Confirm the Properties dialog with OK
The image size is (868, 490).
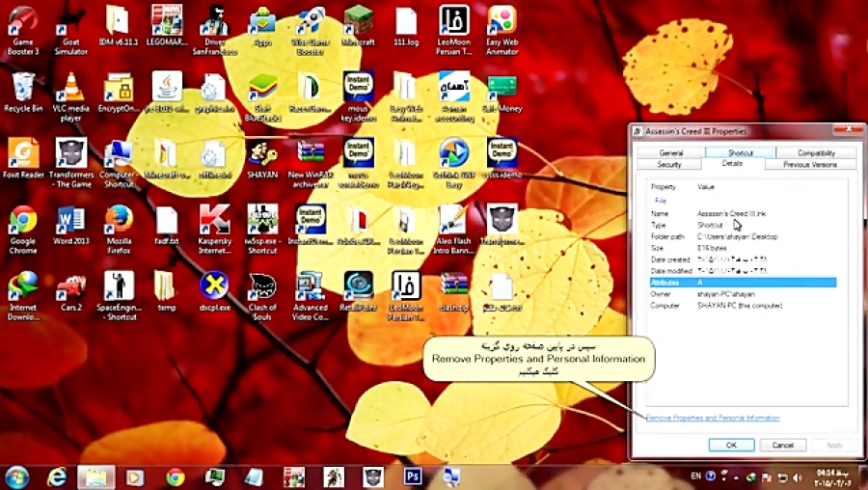coord(731,446)
